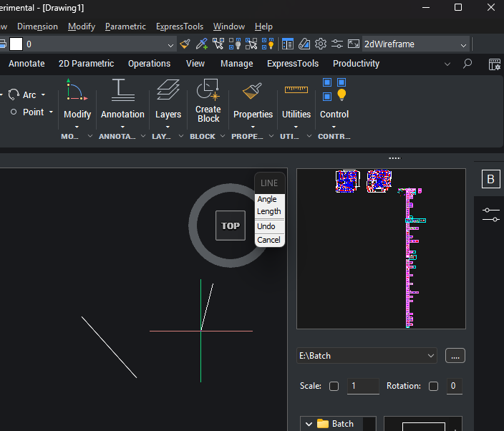The height and width of the screenshot is (431, 504).
Task: Expand the UTI... panel chevron
Action: (309, 136)
